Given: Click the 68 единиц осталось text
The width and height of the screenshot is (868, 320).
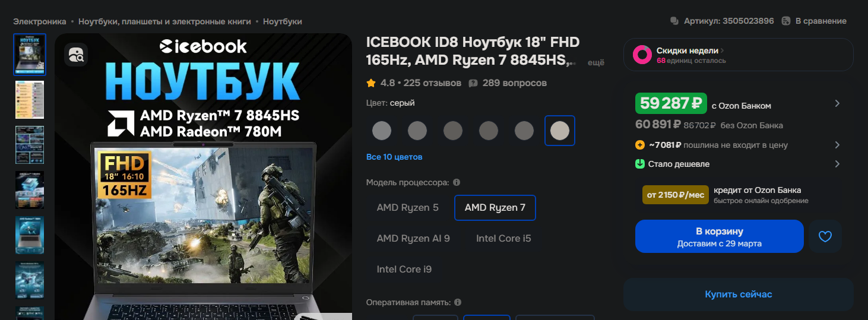Looking at the screenshot, I should click(x=691, y=61).
